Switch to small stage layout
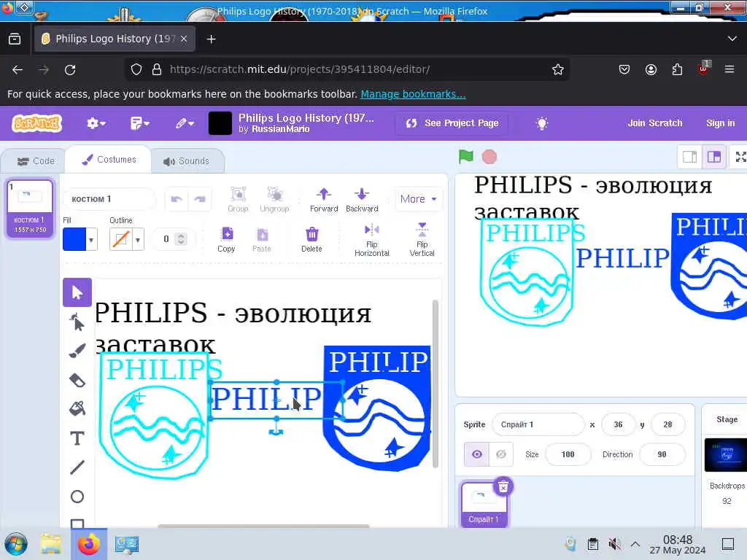This screenshot has width=747, height=560. pyautogui.click(x=690, y=157)
